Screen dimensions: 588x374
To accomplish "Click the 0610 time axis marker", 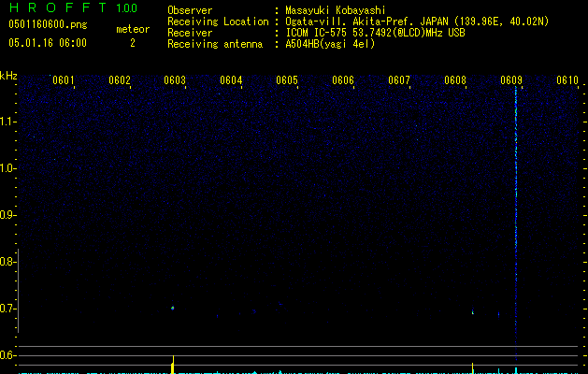I will pos(567,80).
